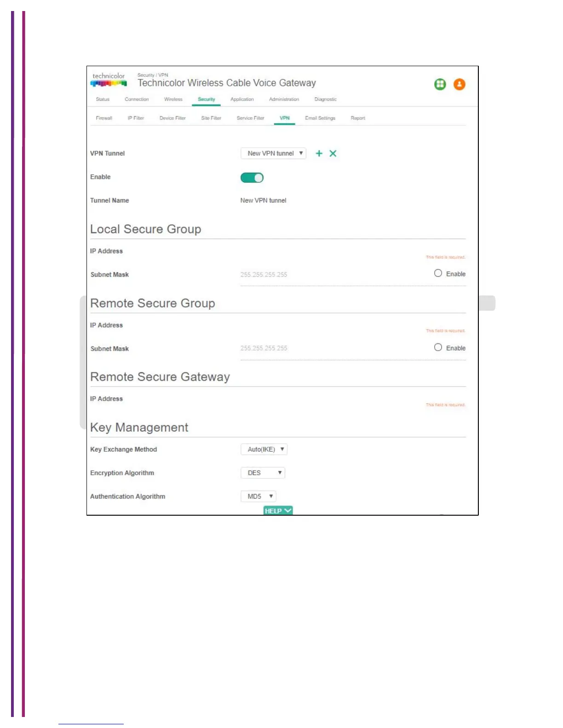The width and height of the screenshot is (563, 728).
Task: Open the IP Filter sub-tab
Action: point(136,118)
